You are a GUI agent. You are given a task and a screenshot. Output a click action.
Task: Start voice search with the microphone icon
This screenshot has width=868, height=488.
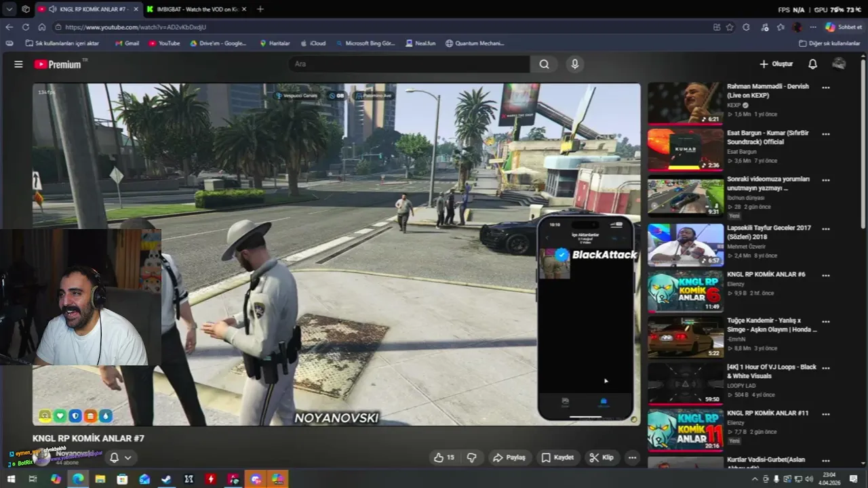click(574, 64)
